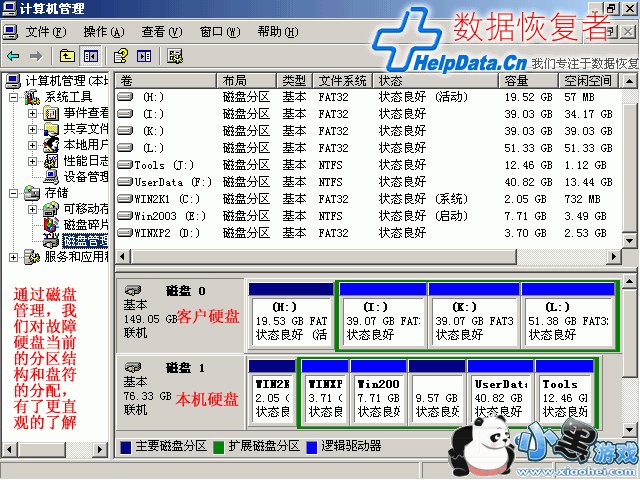
Task: Click the 可移动存储 icon
Action: pos(51,209)
